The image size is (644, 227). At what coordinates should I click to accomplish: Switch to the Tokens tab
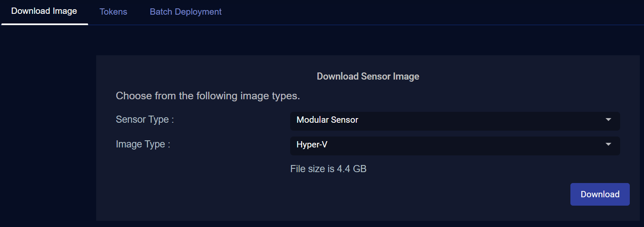coord(113,12)
